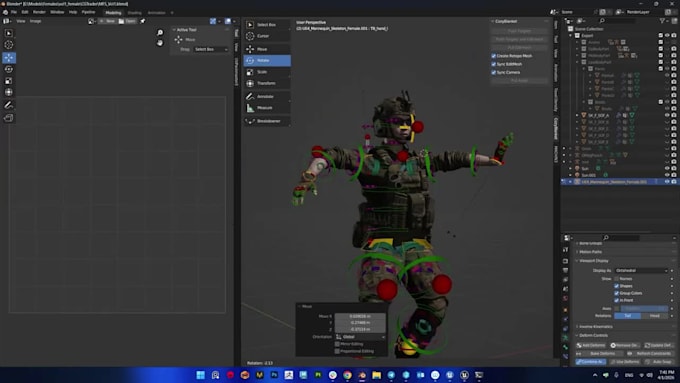The image size is (680, 383).
Task: Collapse the Viewport Display panel
Action: (594, 261)
